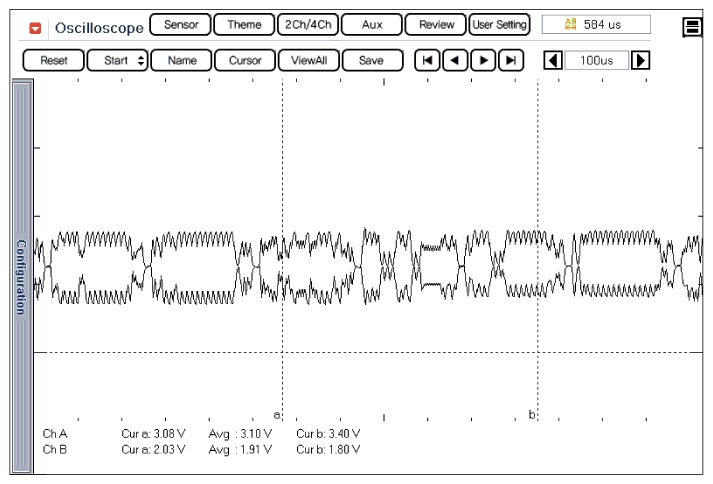
Task: Click the 100us time base field
Action: pyautogui.click(x=597, y=60)
